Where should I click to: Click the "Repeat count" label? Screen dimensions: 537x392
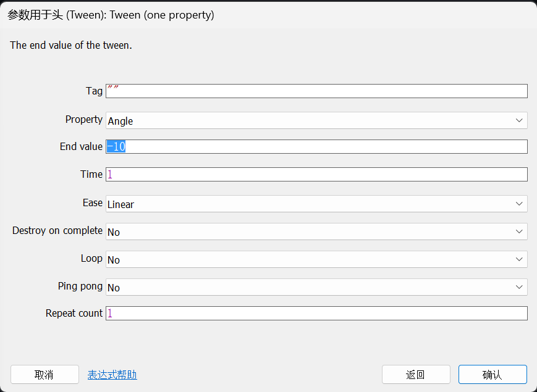coord(74,313)
